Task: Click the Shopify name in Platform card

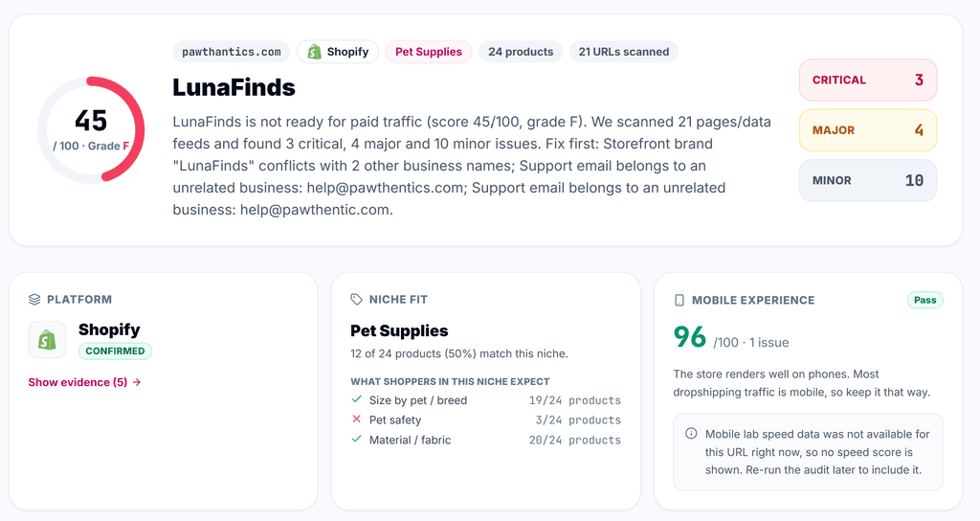Action: (109, 329)
